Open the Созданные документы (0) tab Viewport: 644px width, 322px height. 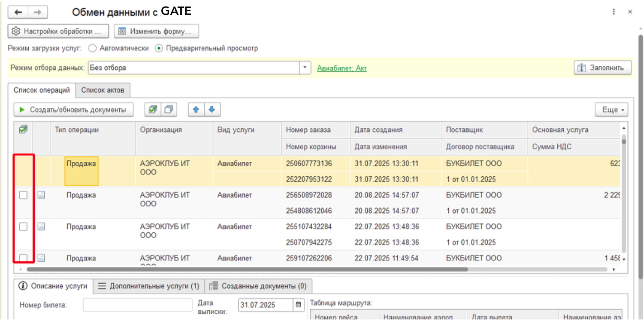pos(258,286)
